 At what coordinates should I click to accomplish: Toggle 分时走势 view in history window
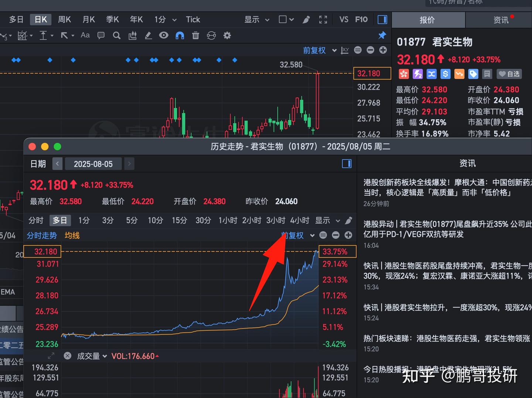point(42,235)
